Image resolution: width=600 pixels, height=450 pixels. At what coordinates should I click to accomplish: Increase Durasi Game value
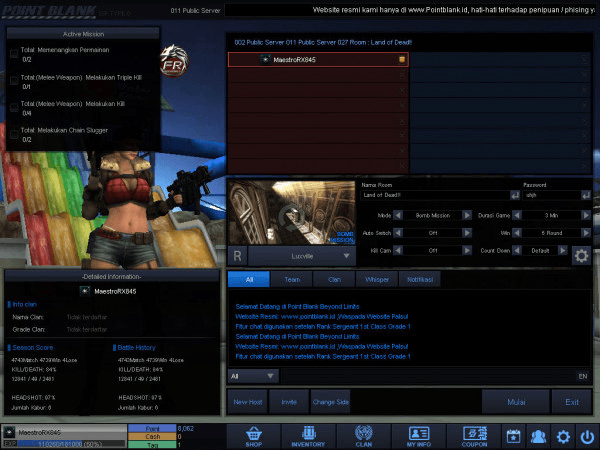click(586, 215)
